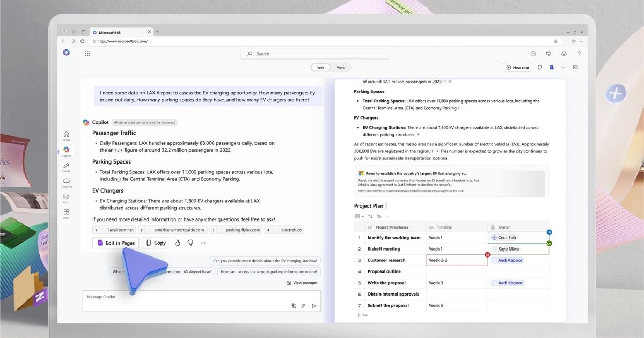Open more options next to New chat
The width and height of the screenshot is (644, 338).
(563, 68)
